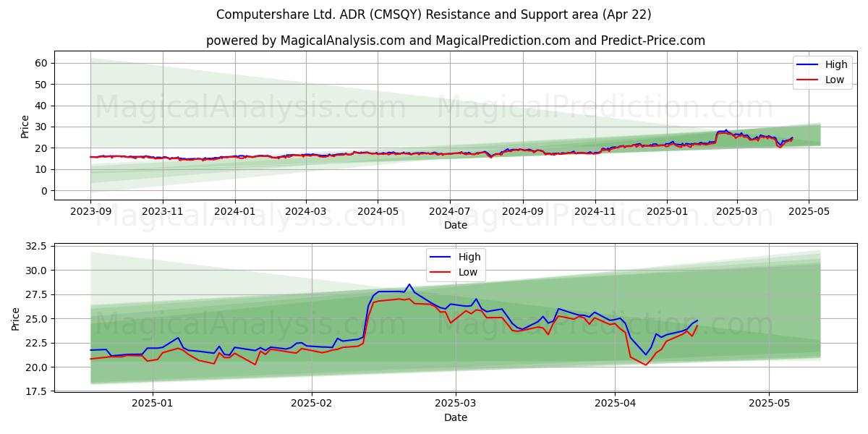Click the '17.5' y-axis tick on bottom chart

[x=36, y=391]
